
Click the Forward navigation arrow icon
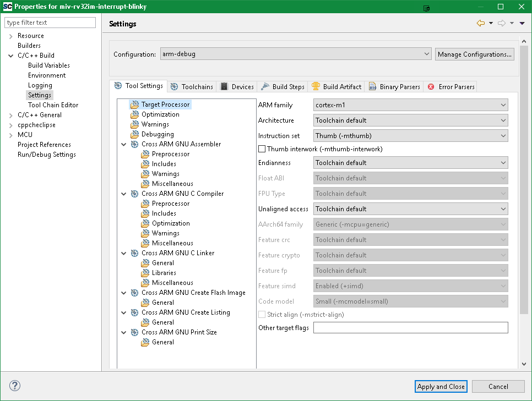click(502, 23)
